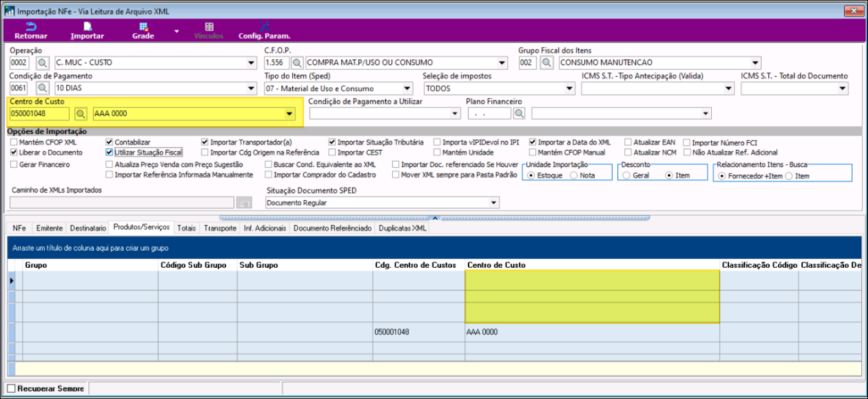Expand the Seleção de impostos dropdown
The image size is (868, 399).
[x=570, y=88]
